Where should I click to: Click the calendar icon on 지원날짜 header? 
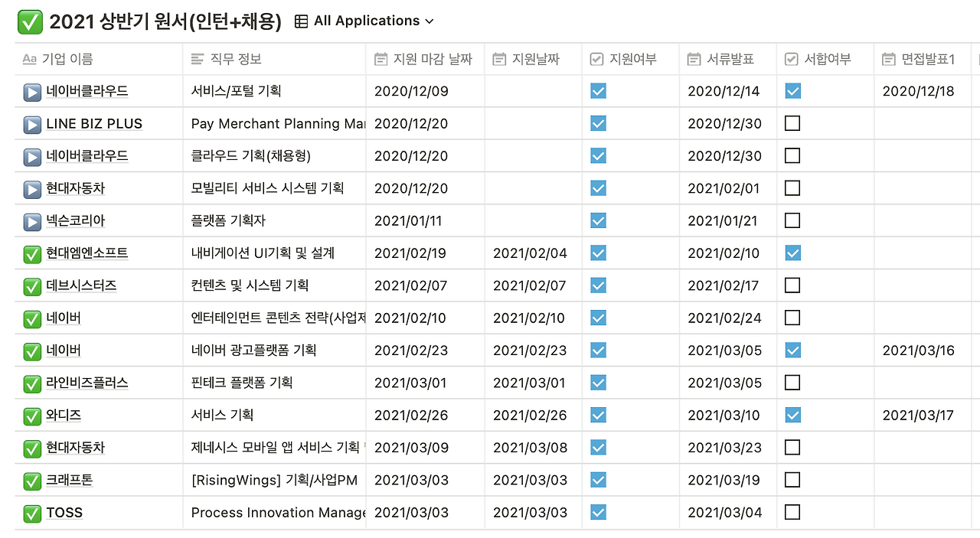499,58
